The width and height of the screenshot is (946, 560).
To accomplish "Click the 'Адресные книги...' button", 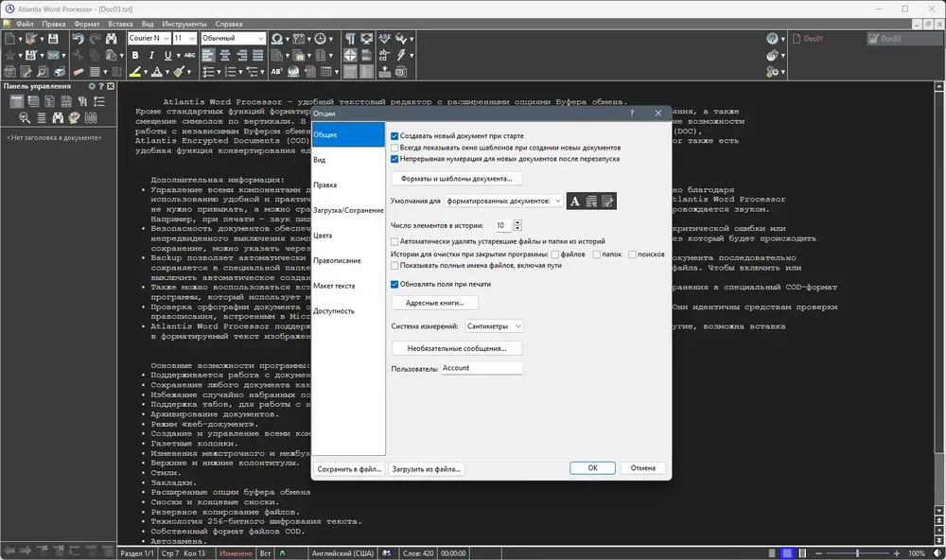I will click(x=435, y=303).
